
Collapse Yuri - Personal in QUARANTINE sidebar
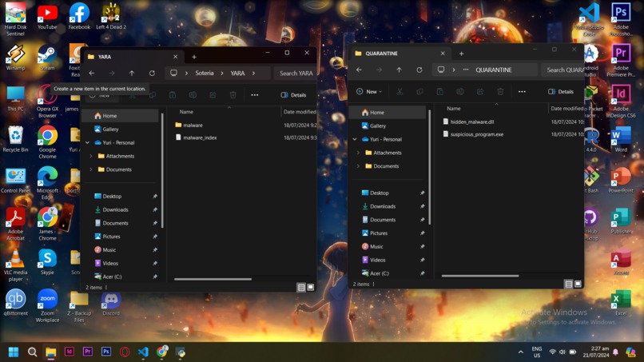pyautogui.click(x=355, y=139)
